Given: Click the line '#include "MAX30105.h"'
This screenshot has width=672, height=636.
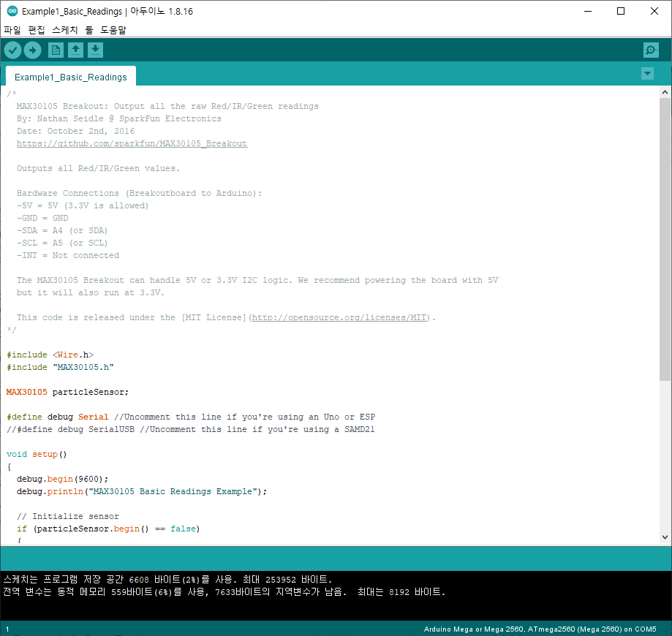Looking at the screenshot, I should 60,367.
